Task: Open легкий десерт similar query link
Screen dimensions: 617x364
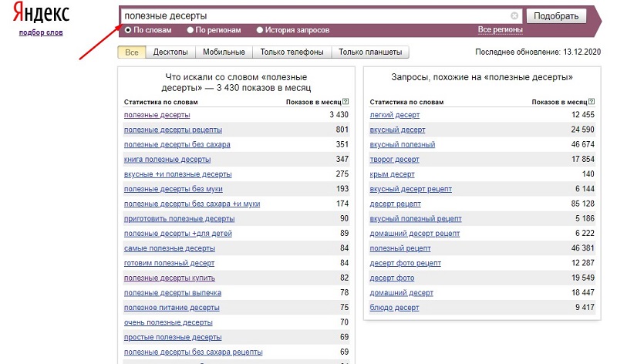Action: pyautogui.click(x=395, y=115)
